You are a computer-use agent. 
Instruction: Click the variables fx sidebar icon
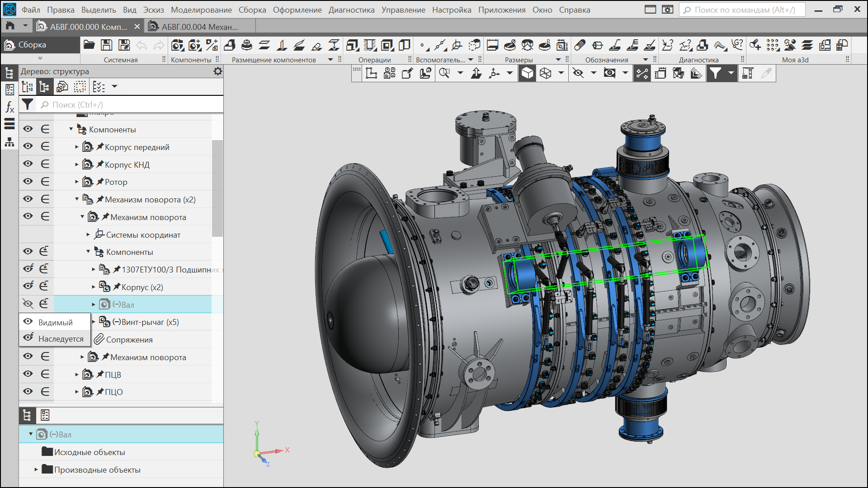tap(9, 107)
